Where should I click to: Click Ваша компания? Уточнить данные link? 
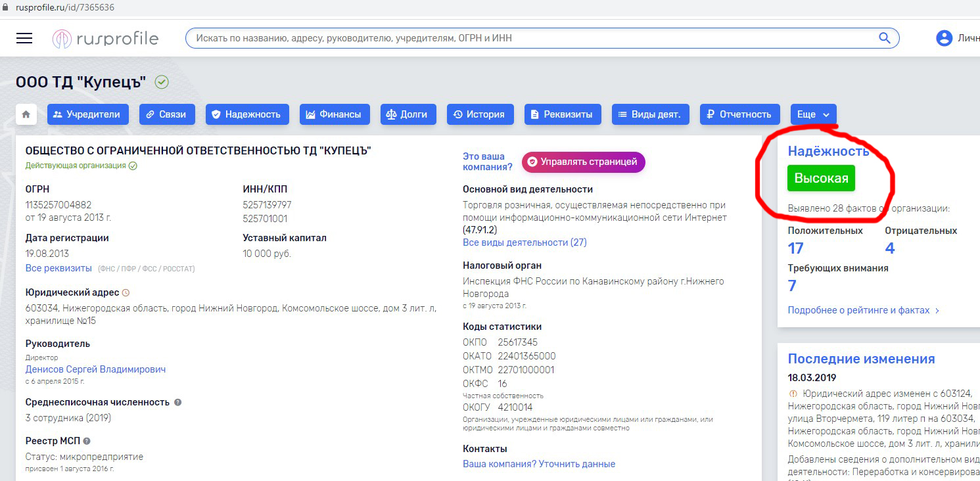point(539,464)
